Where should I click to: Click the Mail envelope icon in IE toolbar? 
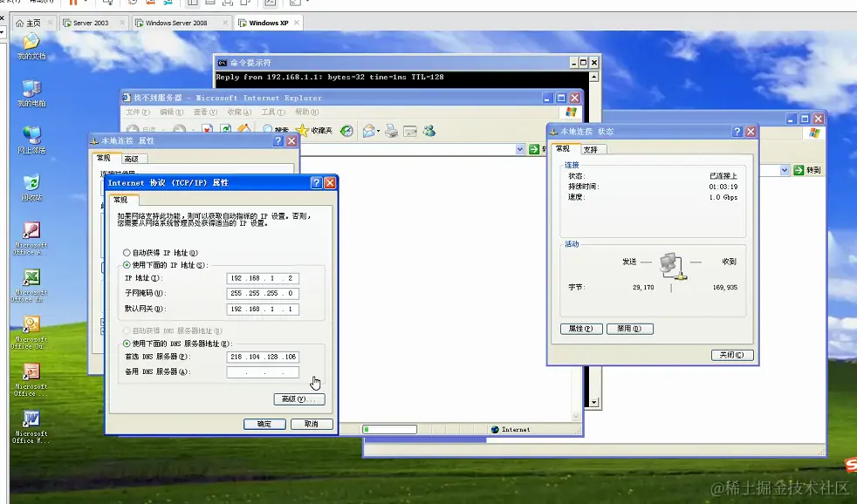[x=369, y=131]
